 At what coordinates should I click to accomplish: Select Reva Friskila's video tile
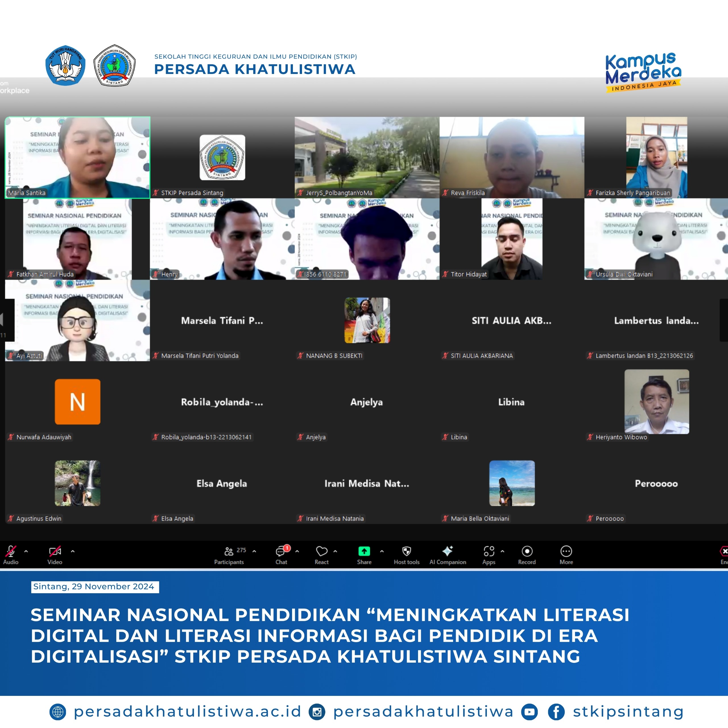pyautogui.click(x=512, y=158)
